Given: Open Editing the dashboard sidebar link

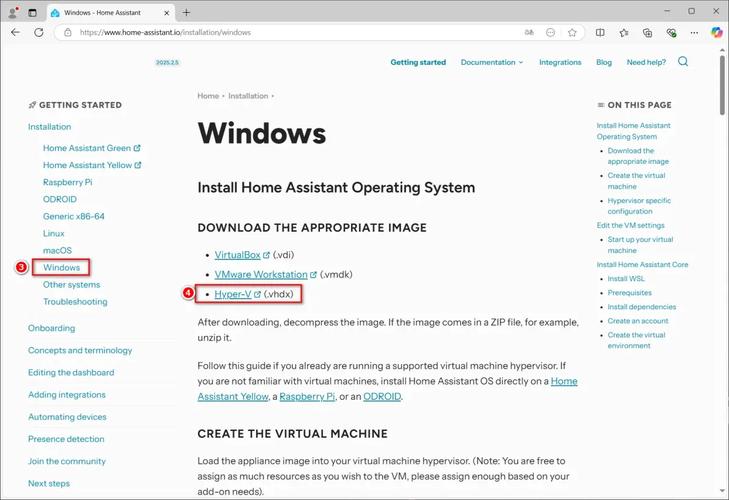Looking at the screenshot, I should coord(71,373).
